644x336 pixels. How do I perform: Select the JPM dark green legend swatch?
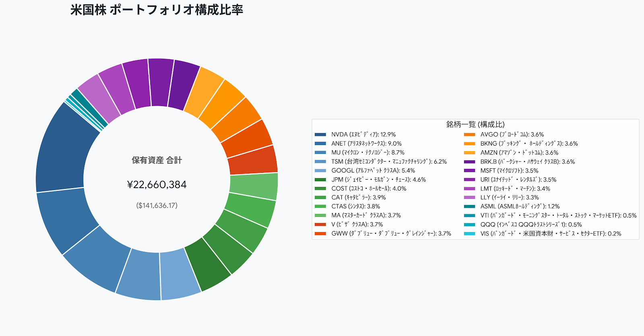pyautogui.click(x=320, y=180)
